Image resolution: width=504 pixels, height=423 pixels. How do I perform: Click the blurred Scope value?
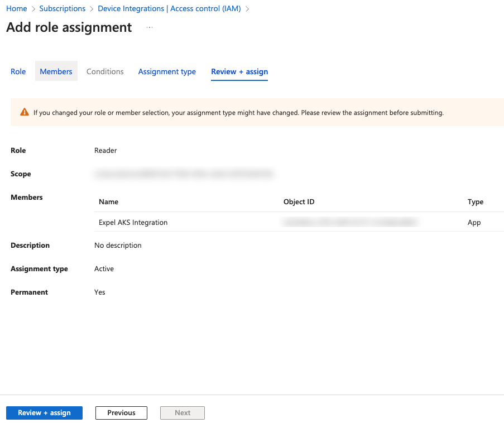[x=184, y=174]
